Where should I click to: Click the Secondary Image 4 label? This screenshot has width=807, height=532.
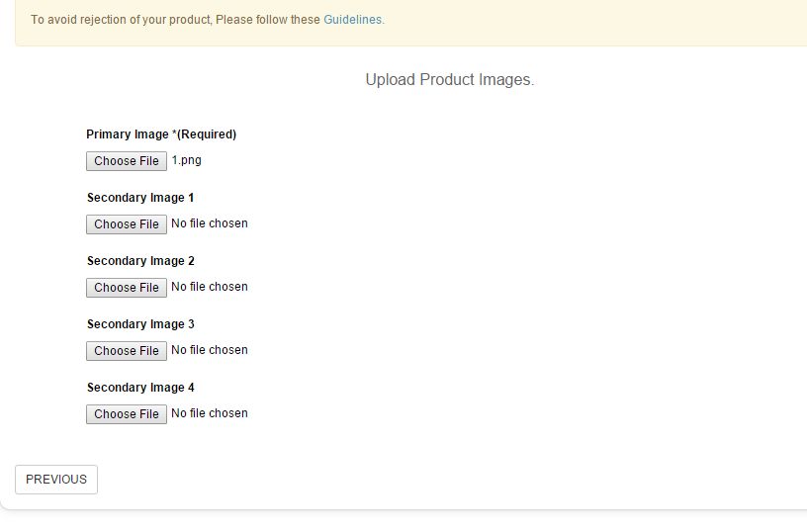140,388
